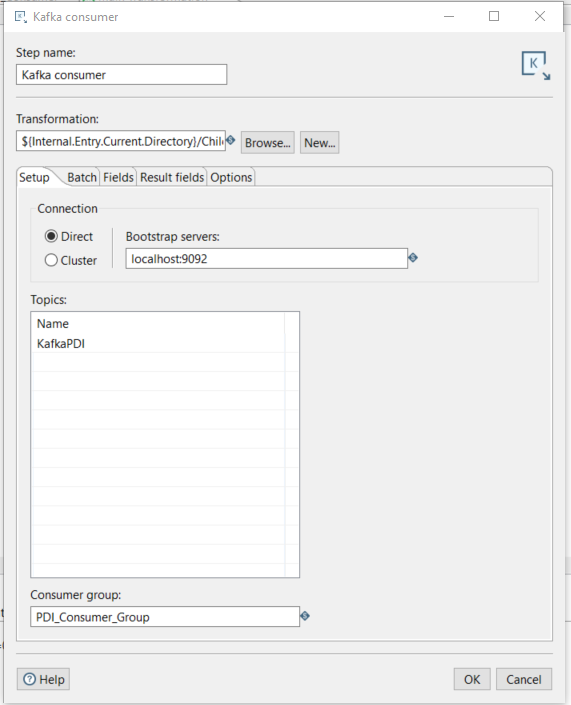Create a New transformation
571x705 pixels.
(320, 143)
